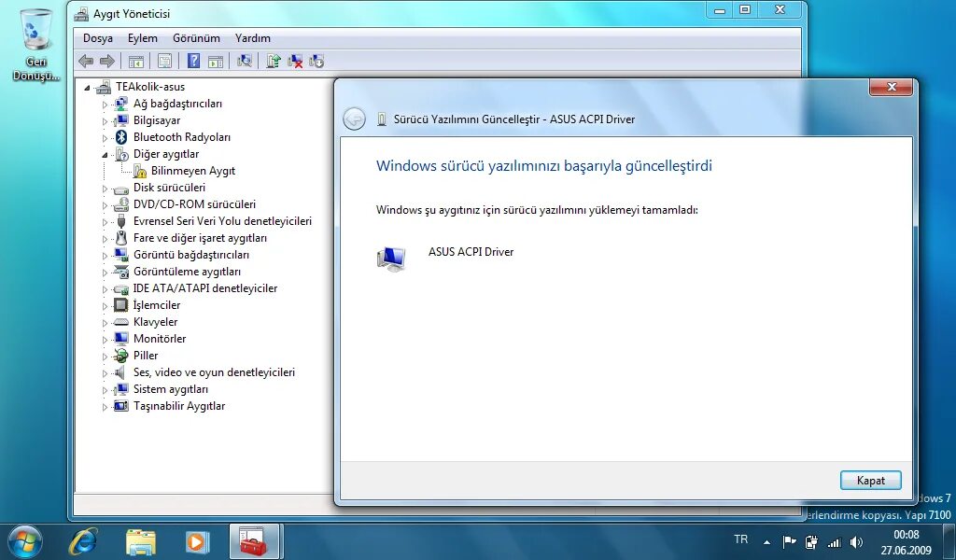Open the Geri Dönüşüm recycle bin desktop icon

click(36, 46)
